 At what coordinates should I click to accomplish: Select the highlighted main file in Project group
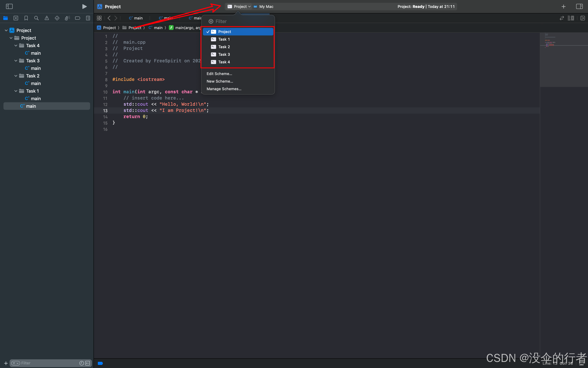47,106
